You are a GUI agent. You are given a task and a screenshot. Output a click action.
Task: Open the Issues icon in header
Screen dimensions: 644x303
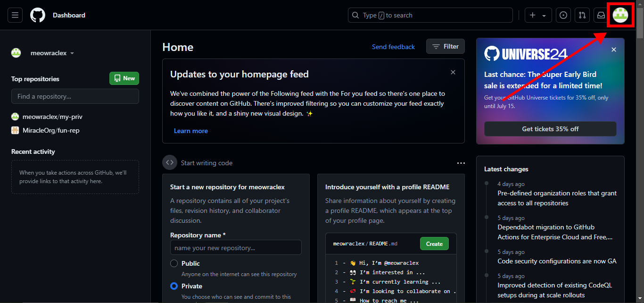point(563,15)
